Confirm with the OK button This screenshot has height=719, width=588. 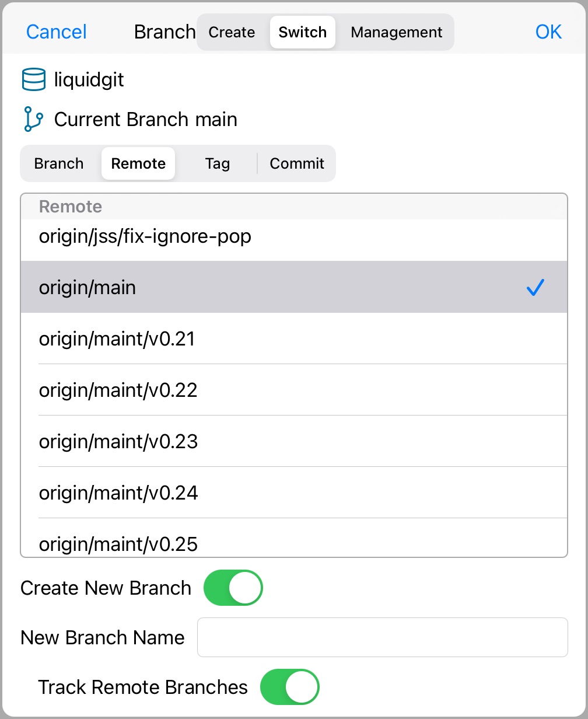tap(548, 32)
